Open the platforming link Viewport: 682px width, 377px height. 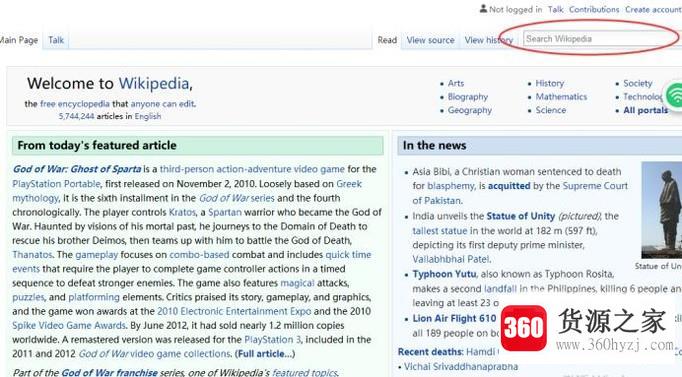[x=94, y=297]
